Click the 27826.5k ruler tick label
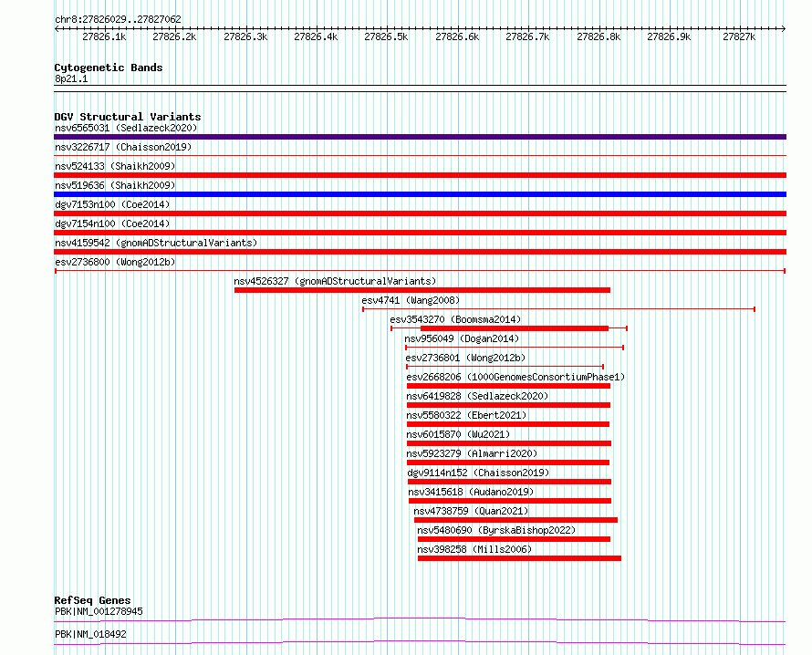 click(x=386, y=36)
